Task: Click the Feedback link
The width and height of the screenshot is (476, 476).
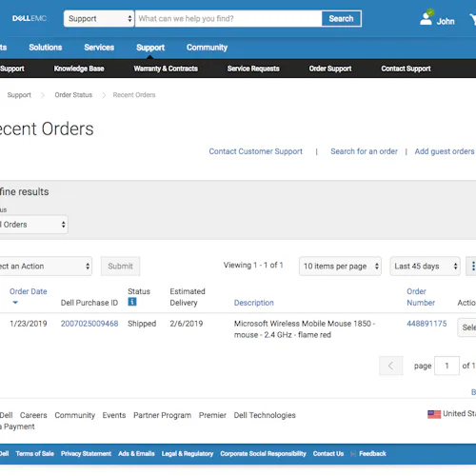Action: [x=372, y=453]
